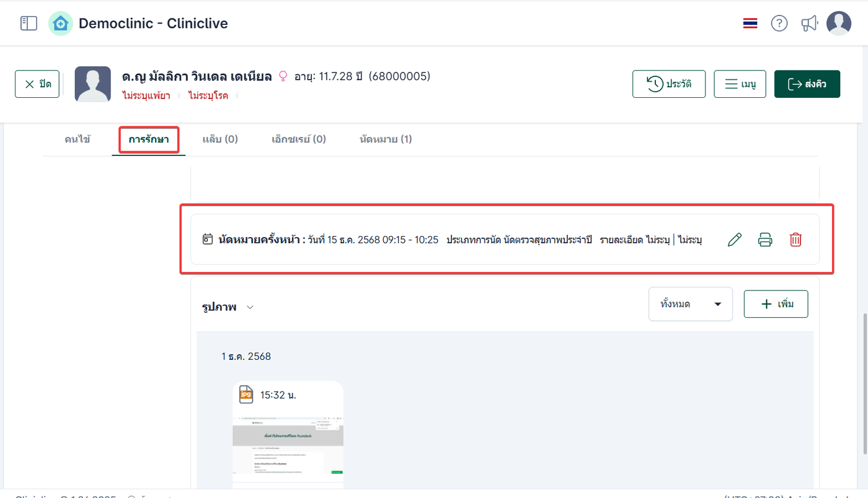Click the female gender symbol icon
This screenshot has height=498, width=868.
[283, 76]
